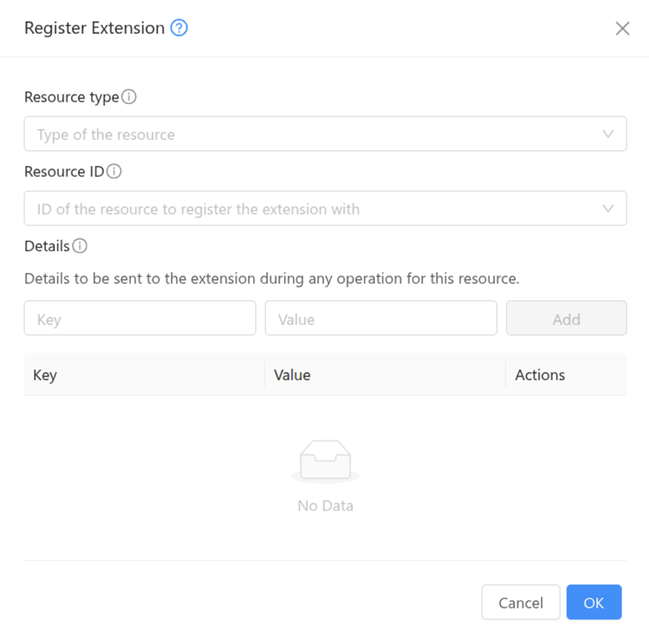The width and height of the screenshot is (649, 644).
Task: Click the Resource ID dropdown chevron
Action: [x=608, y=209]
